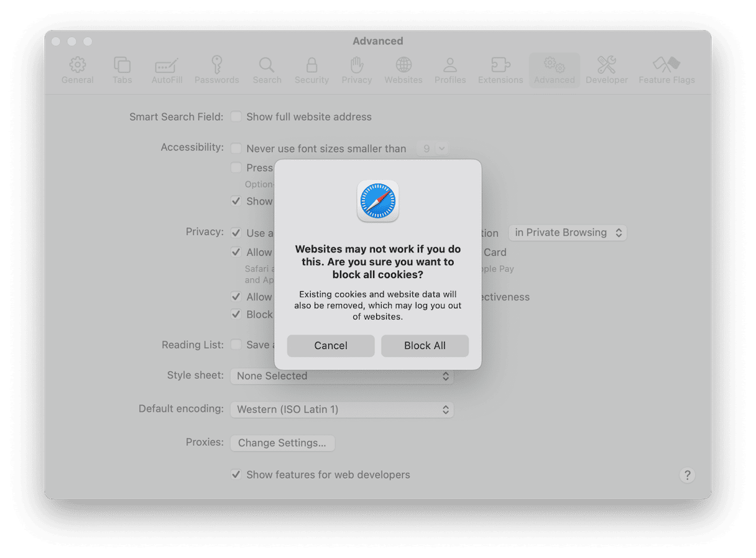Open the Developer tools pane
Viewport: 756px width, 558px height.
coord(606,70)
